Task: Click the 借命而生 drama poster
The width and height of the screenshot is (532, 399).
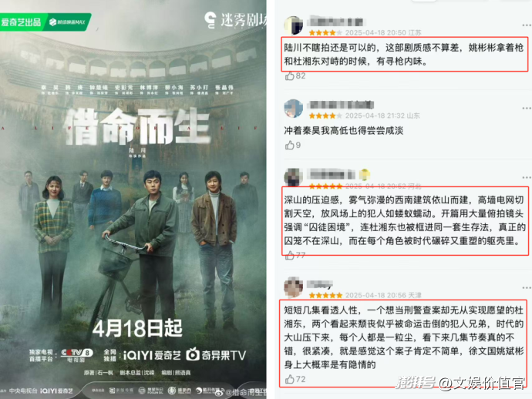Action: [133, 199]
